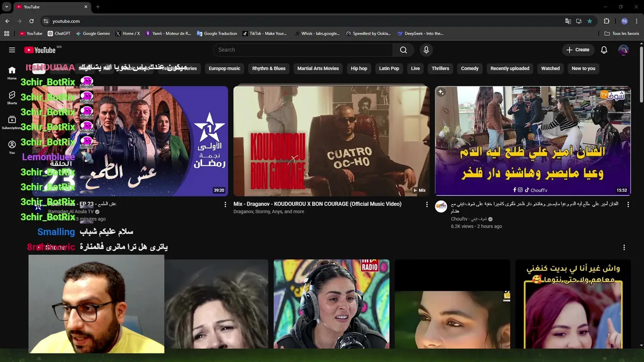Open the Chrome extensions puzzle icon

(607, 21)
